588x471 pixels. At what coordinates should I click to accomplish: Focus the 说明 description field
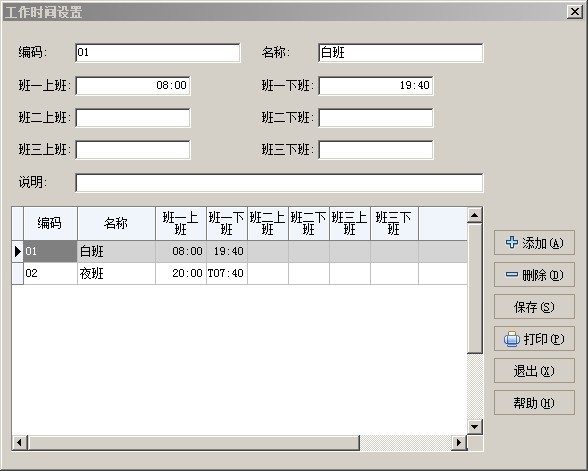pyautogui.click(x=279, y=183)
